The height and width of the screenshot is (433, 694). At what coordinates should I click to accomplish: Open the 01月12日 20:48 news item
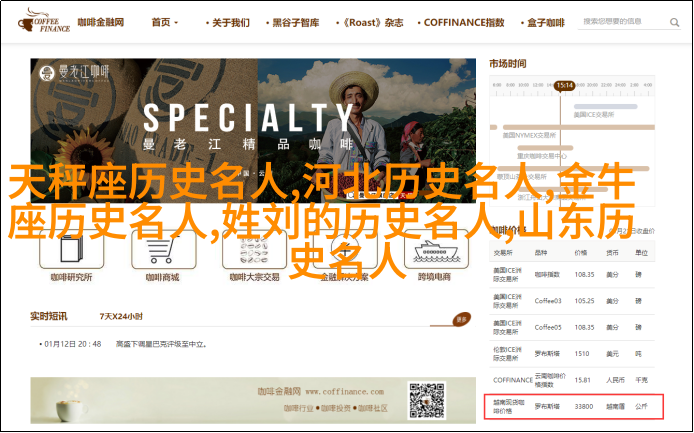[x=70, y=343]
